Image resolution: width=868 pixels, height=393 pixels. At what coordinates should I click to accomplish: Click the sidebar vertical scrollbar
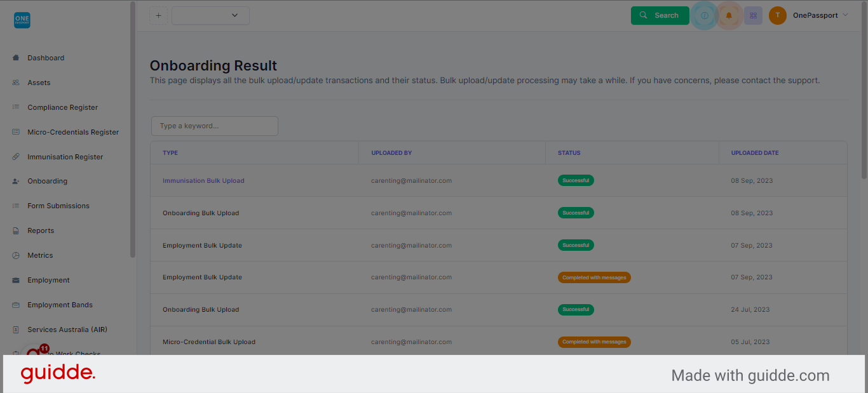click(x=133, y=130)
